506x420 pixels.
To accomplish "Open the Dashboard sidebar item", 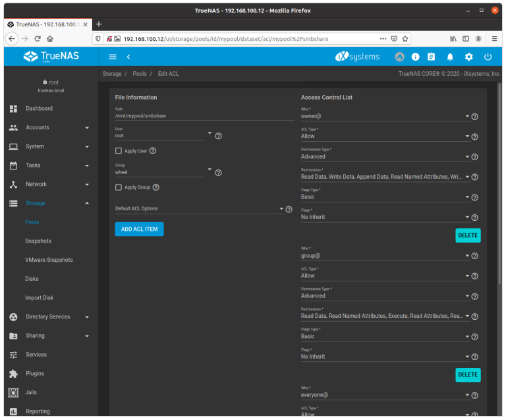I will coord(39,108).
